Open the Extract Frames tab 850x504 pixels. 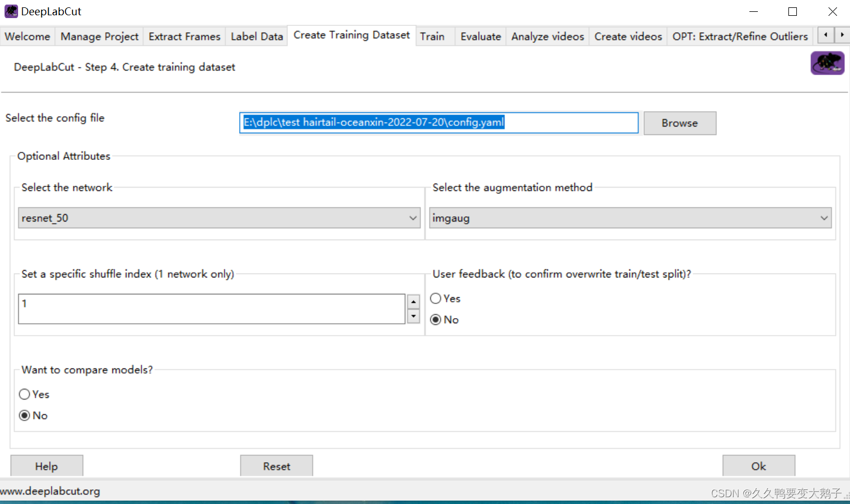tap(184, 36)
